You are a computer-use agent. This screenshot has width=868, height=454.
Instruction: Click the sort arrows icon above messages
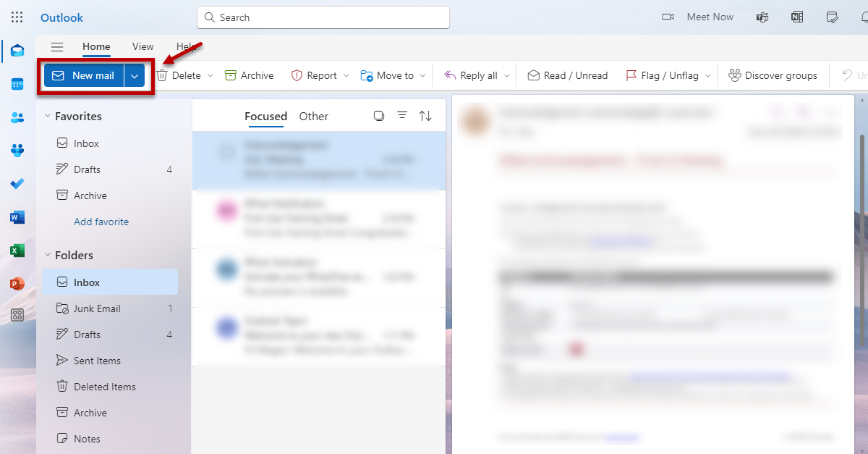coord(425,115)
